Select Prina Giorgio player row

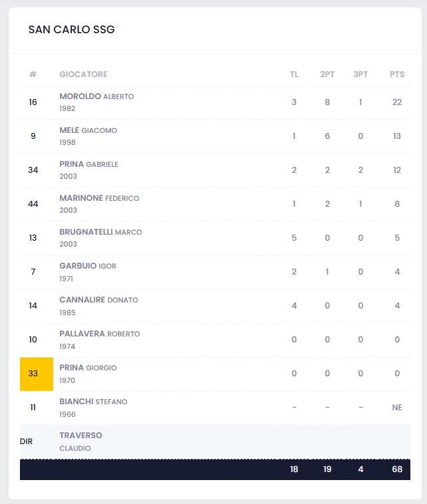pos(88,368)
